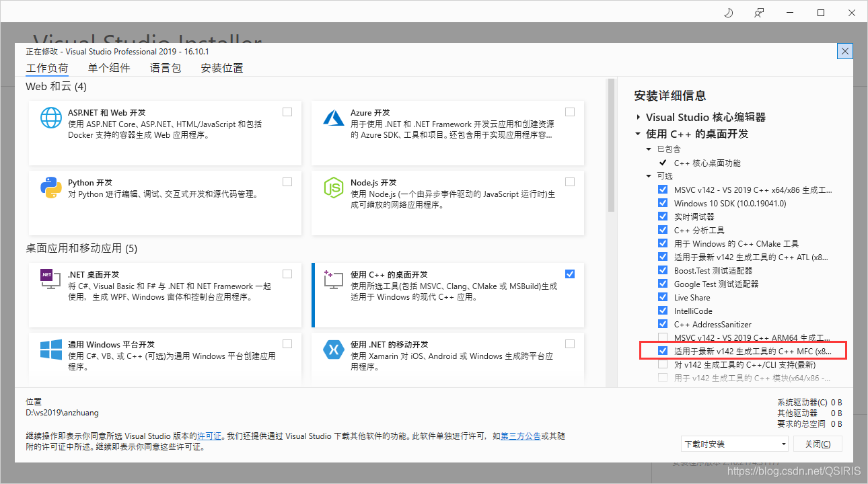The image size is (868, 484).
Task: Click the 安装详细信息 heading
Action: [x=670, y=95]
